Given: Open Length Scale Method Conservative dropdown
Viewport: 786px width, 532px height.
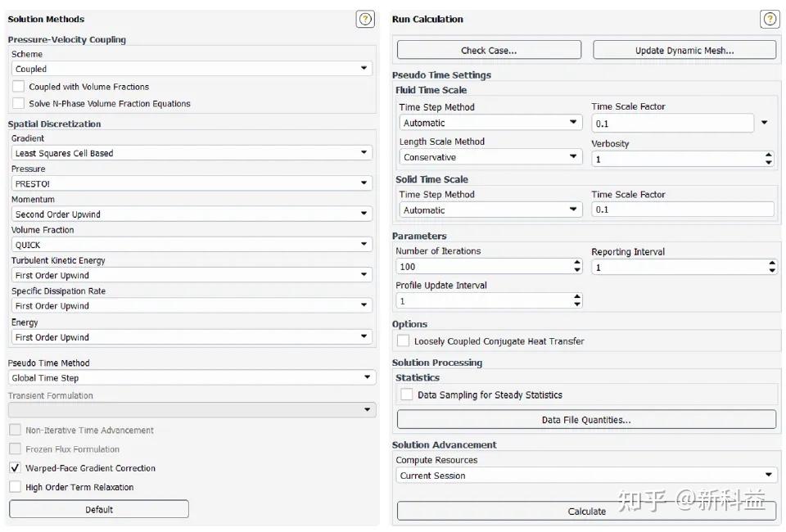Looking at the screenshot, I should tap(490, 157).
